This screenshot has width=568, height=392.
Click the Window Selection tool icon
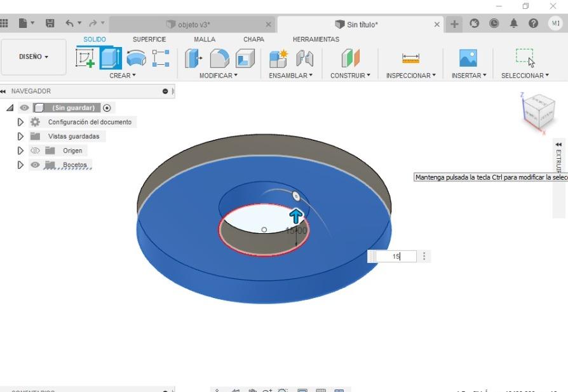click(x=525, y=58)
